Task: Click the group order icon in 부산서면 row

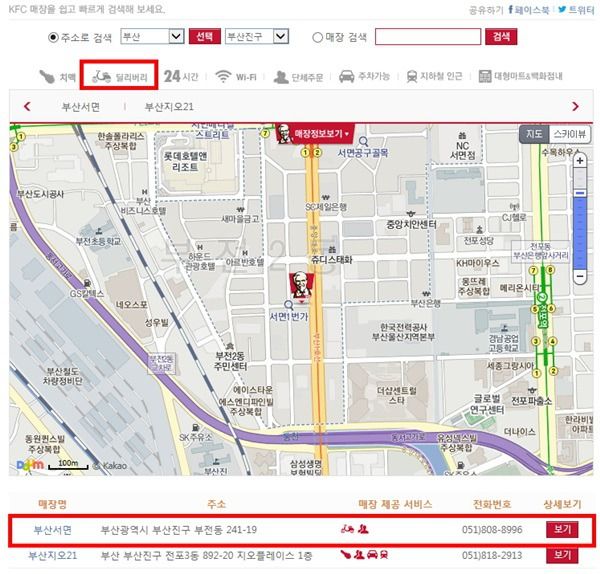Action: pos(363,529)
